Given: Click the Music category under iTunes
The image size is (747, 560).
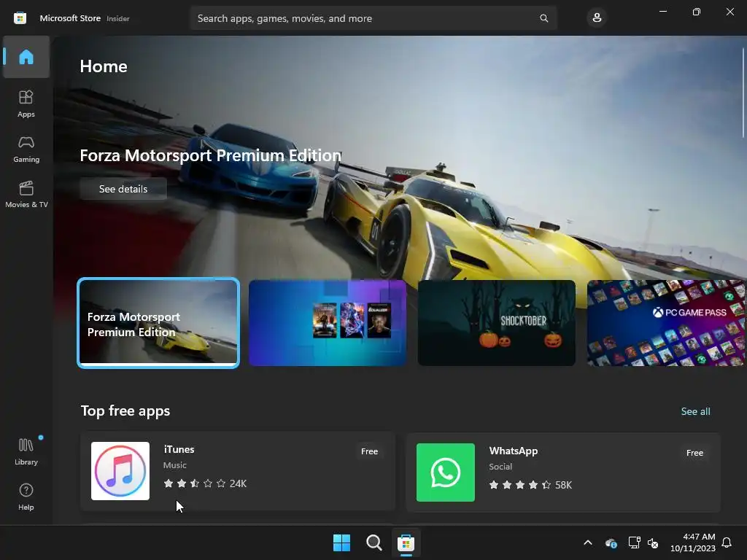Looking at the screenshot, I should click(x=175, y=465).
